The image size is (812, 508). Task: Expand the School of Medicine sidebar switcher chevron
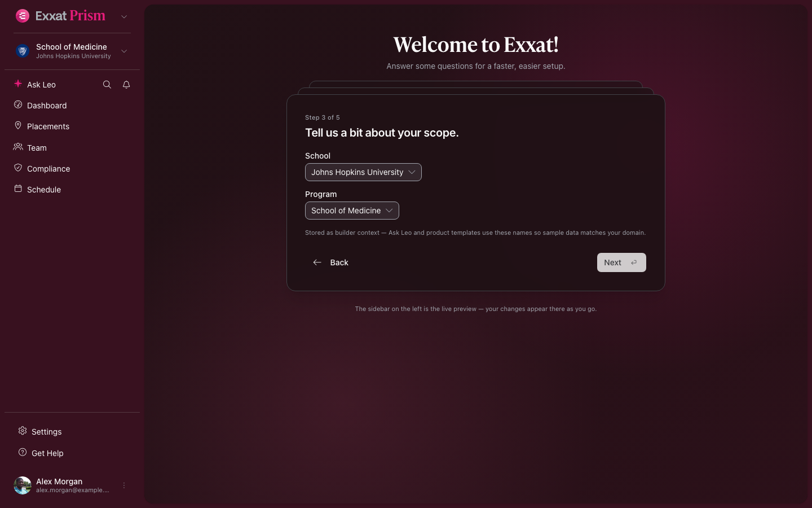(x=124, y=51)
